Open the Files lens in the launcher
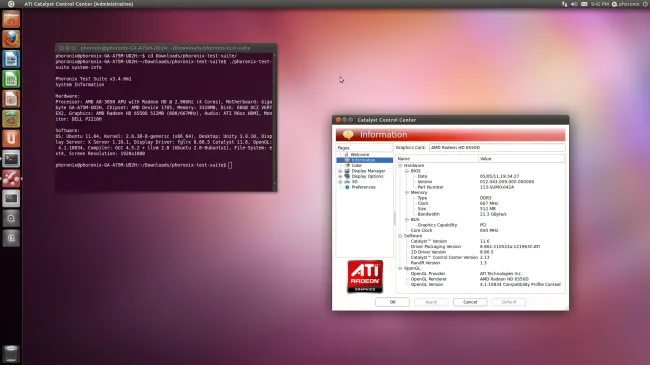 coord(11,238)
